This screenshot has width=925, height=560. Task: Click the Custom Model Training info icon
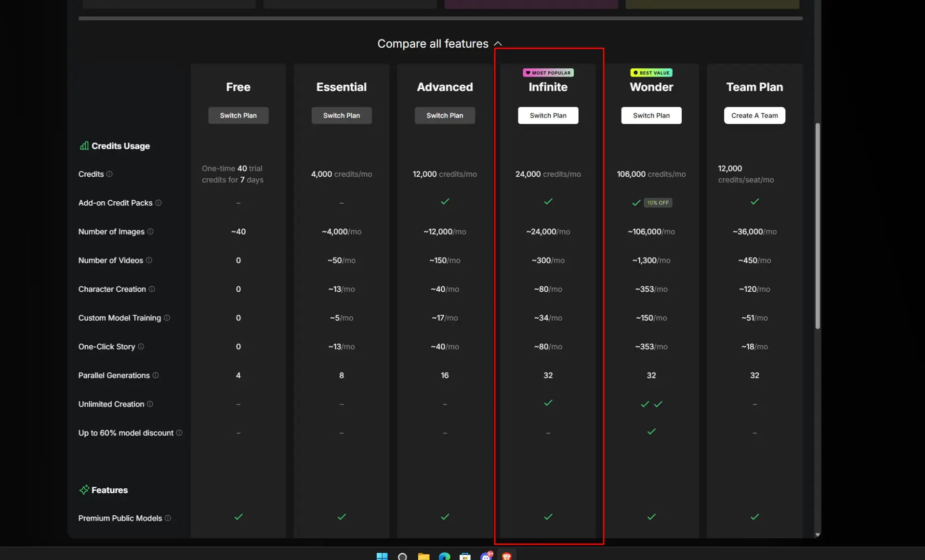(167, 318)
